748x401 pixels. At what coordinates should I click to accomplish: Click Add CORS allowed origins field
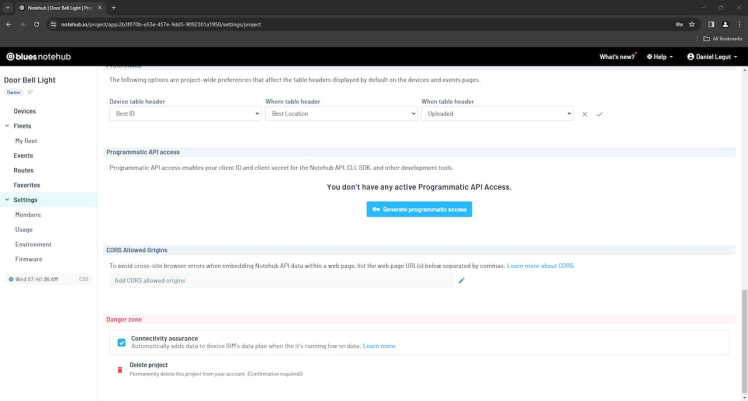(281, 280)
